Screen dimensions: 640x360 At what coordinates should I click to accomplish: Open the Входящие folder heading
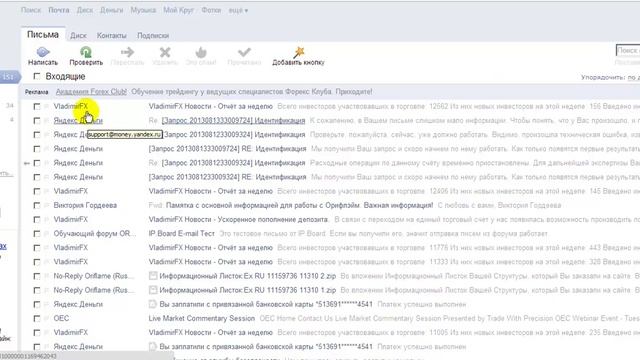click(65, 76)
